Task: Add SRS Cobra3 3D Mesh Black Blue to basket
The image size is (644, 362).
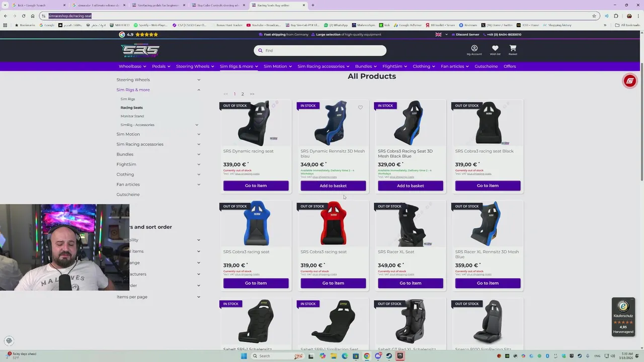Action: (x=411, y=186)
